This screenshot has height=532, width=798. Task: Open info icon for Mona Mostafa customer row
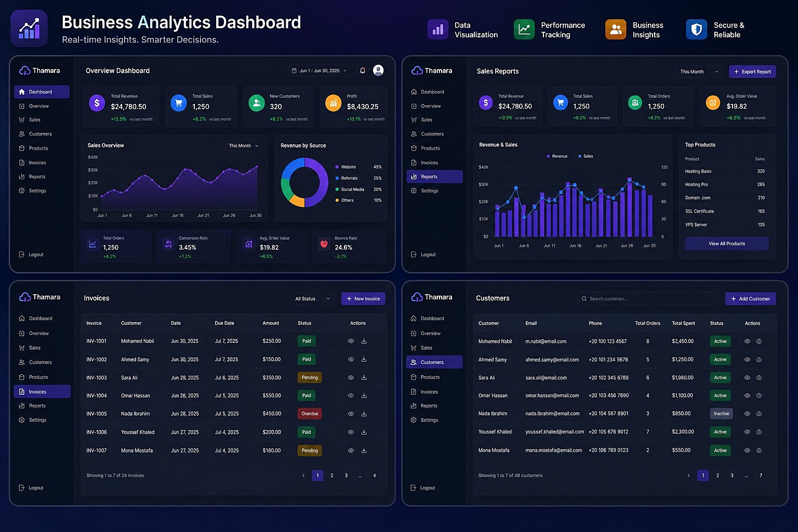click(x=759, y=450)
